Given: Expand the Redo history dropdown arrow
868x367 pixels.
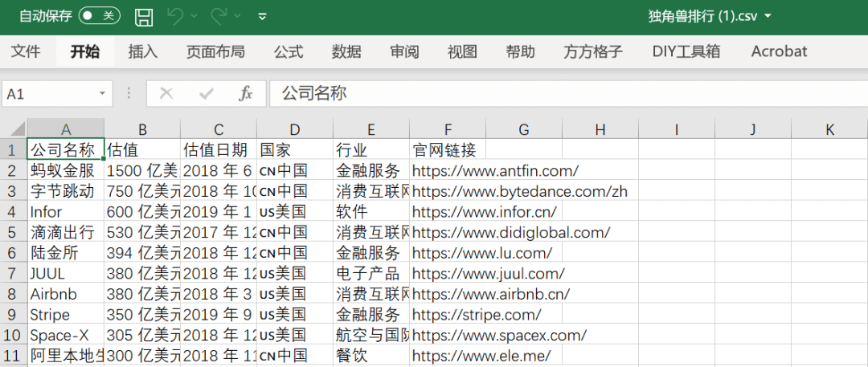Looking at the screenshot, I should click(x=237, y=17).
